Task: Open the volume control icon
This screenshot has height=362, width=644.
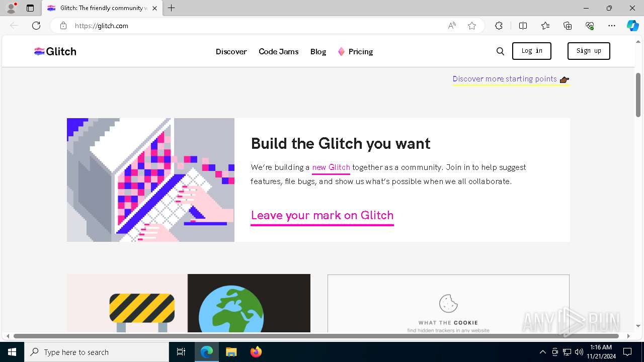Action: pos(579,352)
